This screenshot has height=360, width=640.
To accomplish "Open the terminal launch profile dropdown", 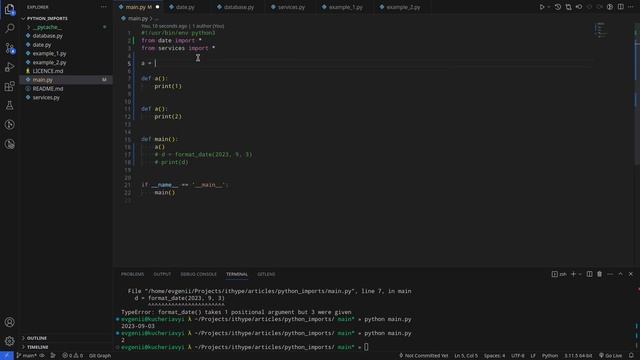I will [580, 274].
